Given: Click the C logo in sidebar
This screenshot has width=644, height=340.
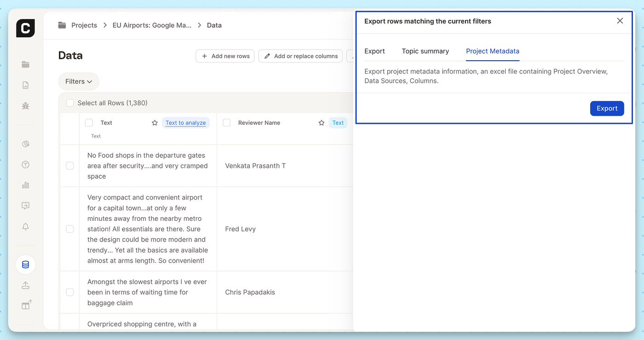Looking at the screenshot, I should coord(25,29).
